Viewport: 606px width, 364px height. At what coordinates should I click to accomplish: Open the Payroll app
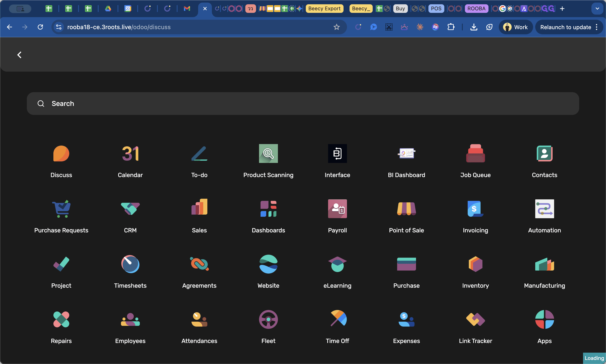pyautogui.click(x=337, y=216)
